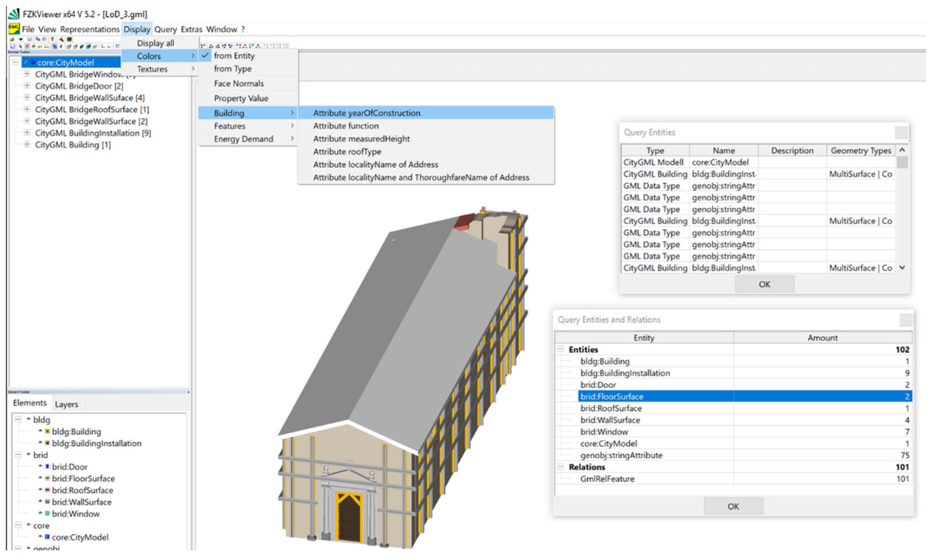This screenshot has width=932, height=560.
Task: Choose Attribute measuredHeight menu entry
Action: coord(361,139)
